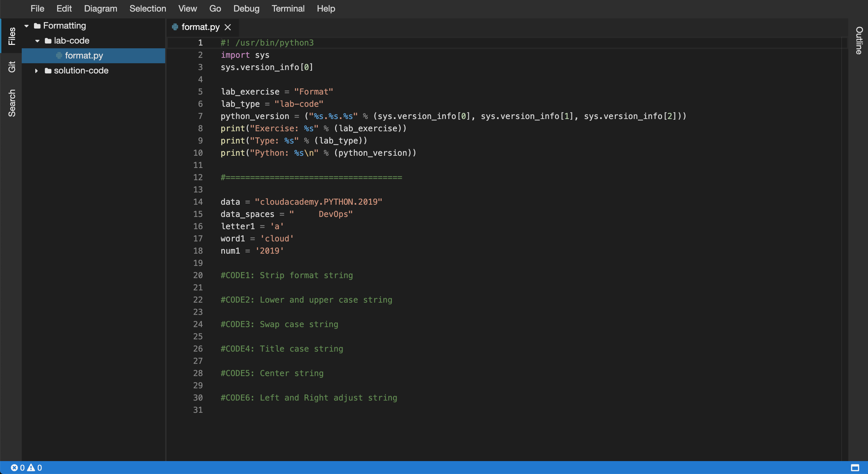
Task: Click the word1 = 'cloud' line
Action: [x=257, y=239]
